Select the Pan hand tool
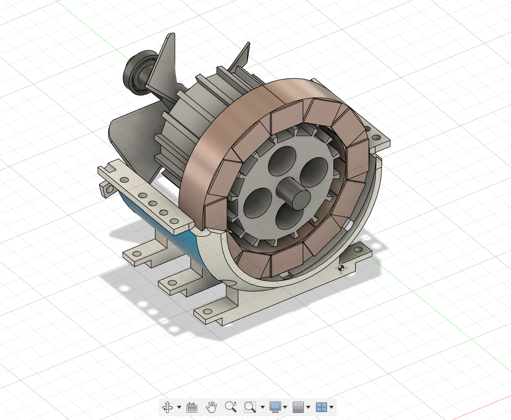This screenshot has width=511, height=420. pos(211,407)
